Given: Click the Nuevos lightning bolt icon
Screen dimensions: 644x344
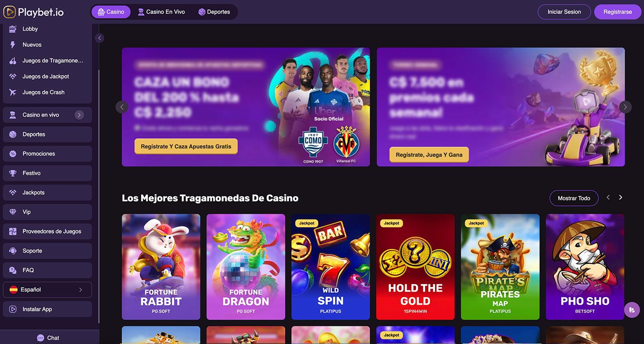Looking at the screenshot, I should (x=13, y=44).
